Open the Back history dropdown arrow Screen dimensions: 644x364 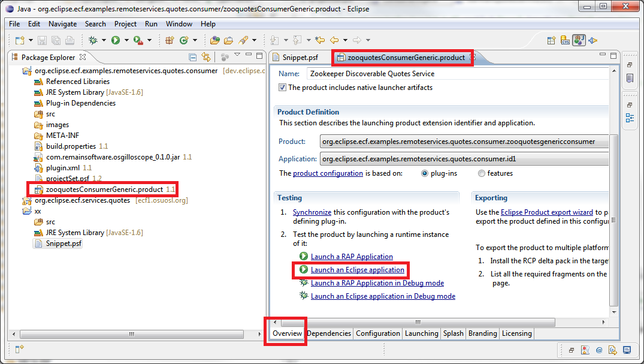pos(346,40)
